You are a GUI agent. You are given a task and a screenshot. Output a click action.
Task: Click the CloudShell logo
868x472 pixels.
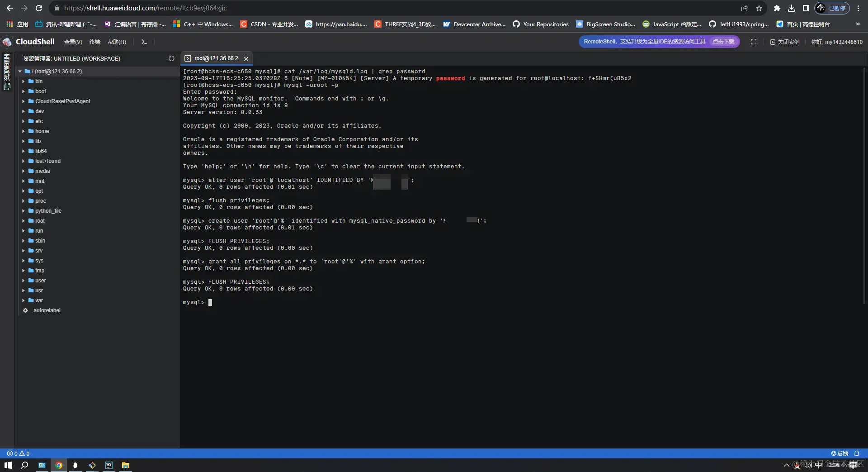point(7,42)
